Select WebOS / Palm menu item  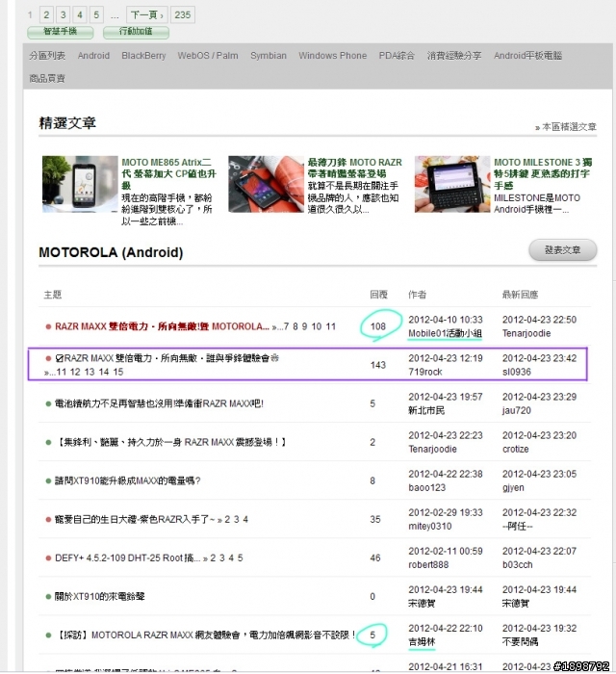click(x=208, y=56)
